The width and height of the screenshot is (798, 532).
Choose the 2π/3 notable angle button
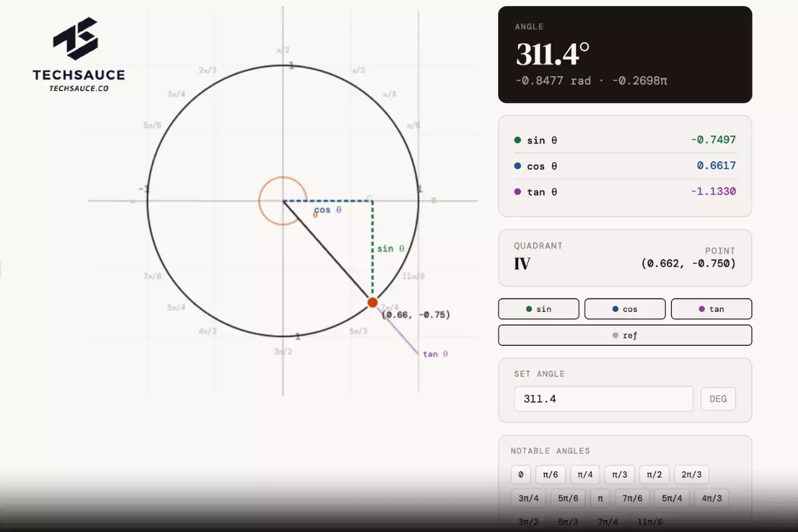(692, 475)
